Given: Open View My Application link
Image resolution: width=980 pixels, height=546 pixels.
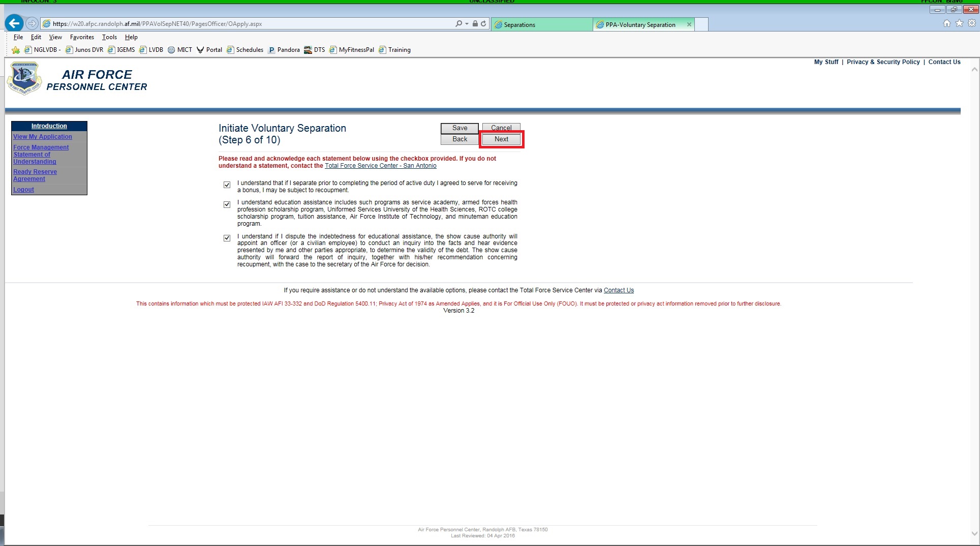Looking at the screenshot, I should (43, 137).
